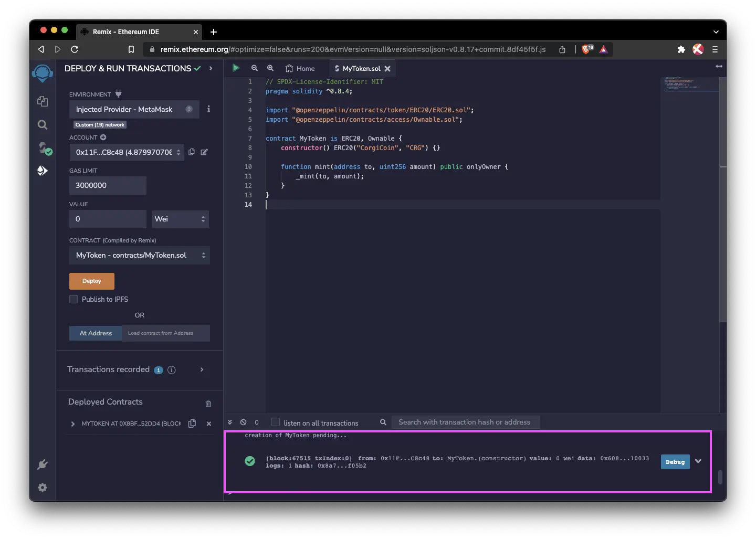The width and height of the screenshot is (756, 540).
Task: Click the pending transactions count 0
Action: pyautogui.click(x=257, y=422)
